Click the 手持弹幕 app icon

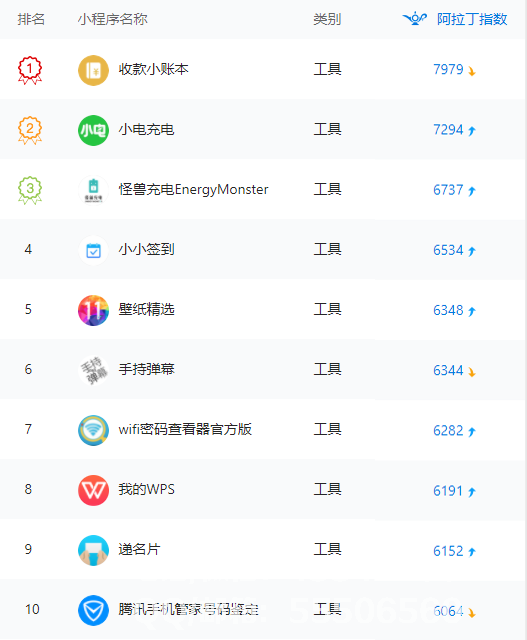coord(93,370)
